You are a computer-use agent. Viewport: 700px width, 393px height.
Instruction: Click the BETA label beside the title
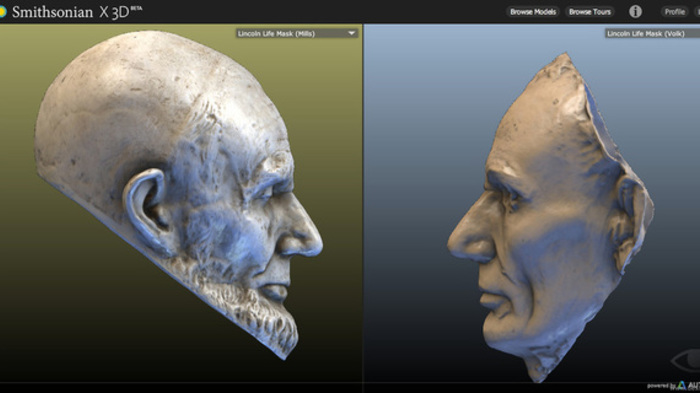[x=137, y=8]
